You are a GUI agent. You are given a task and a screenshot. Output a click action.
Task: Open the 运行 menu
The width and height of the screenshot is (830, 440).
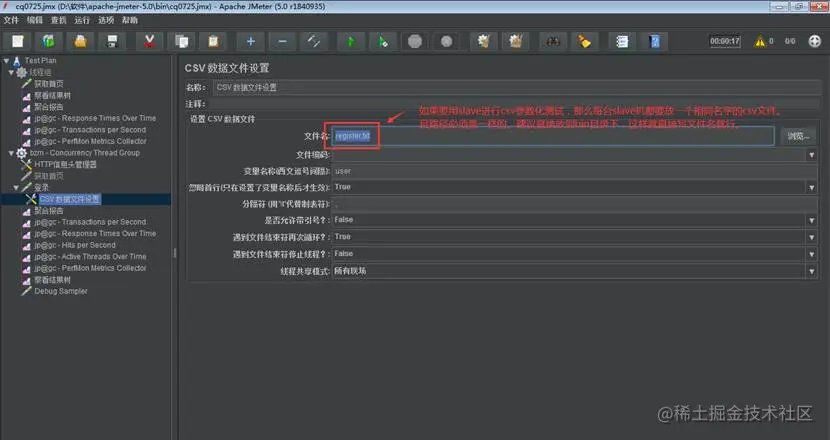pyautogui.click(x=82, y=20)
